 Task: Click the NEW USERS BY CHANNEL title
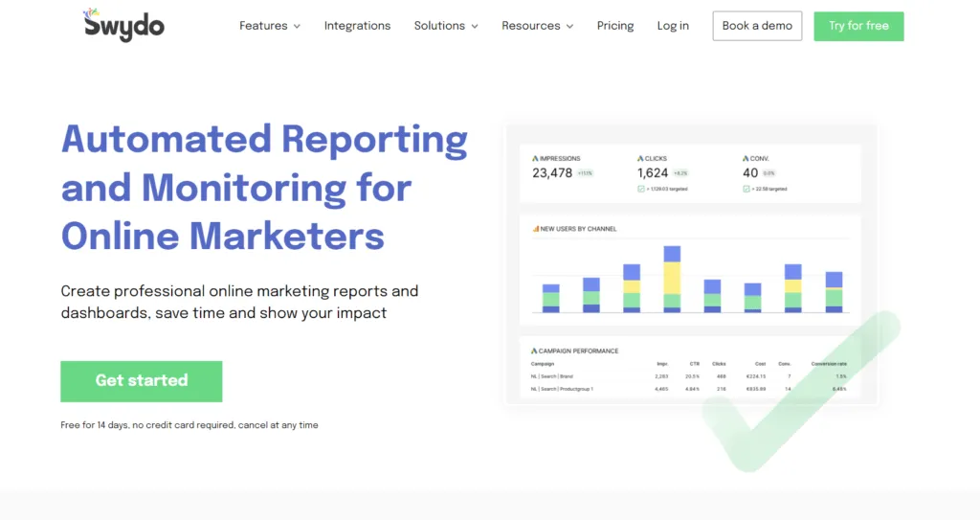(578, 229)
